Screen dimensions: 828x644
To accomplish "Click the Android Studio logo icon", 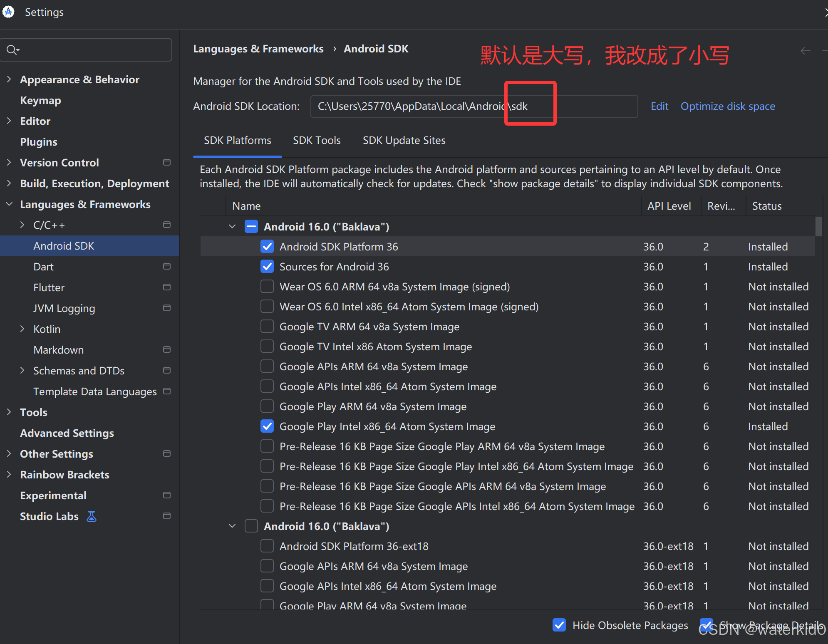I will pos(8,12).
